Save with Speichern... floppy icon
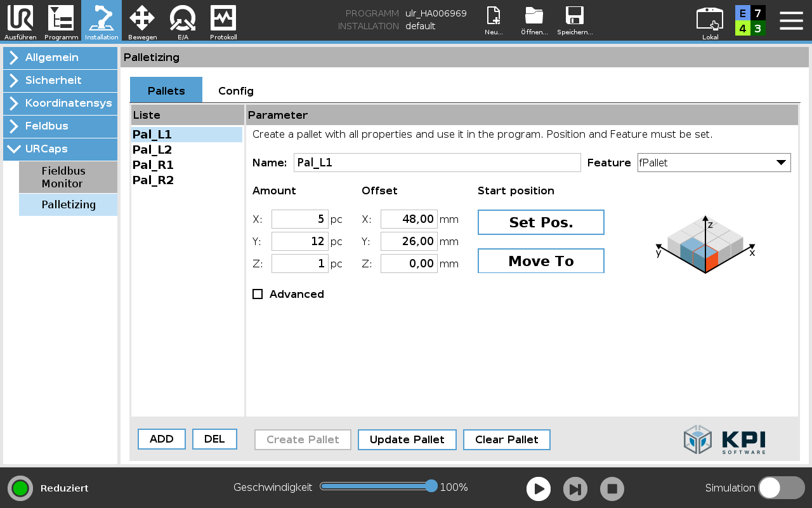 pos(575,21)
